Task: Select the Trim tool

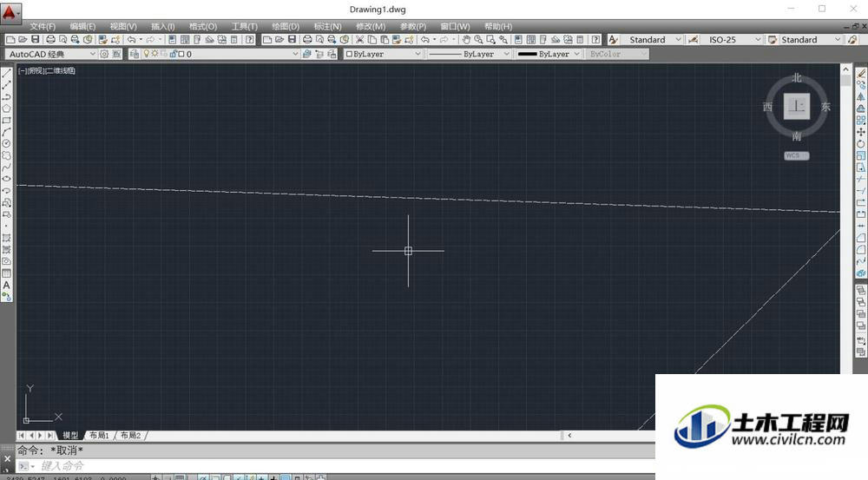Action: point(861,179)
